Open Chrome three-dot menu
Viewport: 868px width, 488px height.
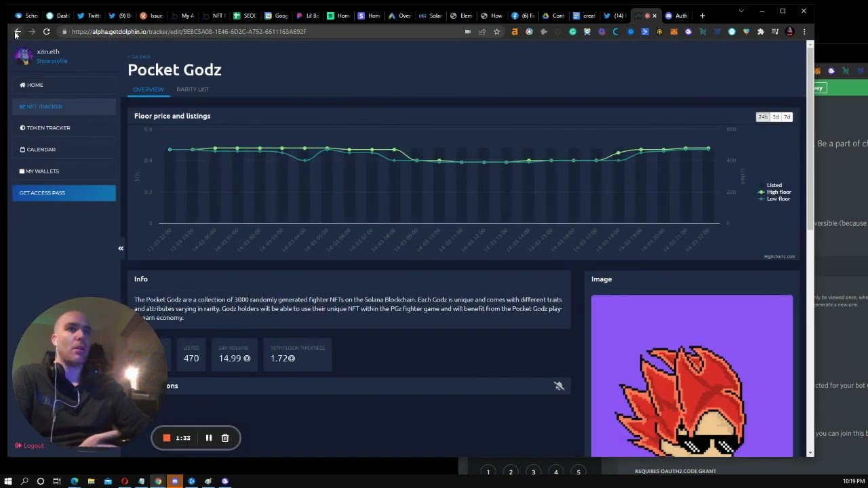(804, 32)
